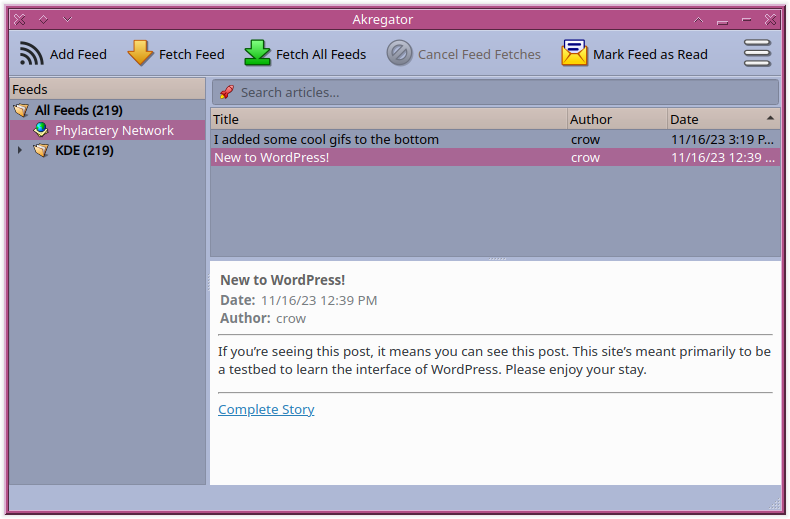Sort by the Author column header

618,119
